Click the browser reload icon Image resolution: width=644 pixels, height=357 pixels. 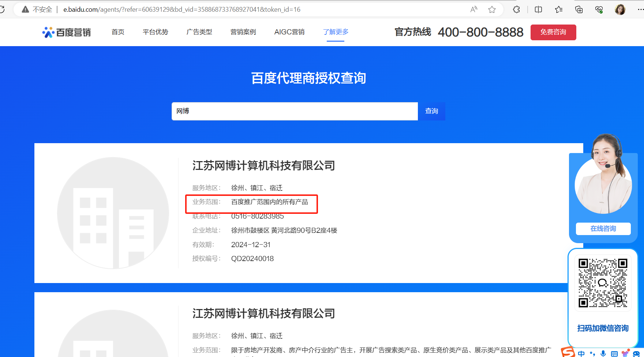click(2, 9)
